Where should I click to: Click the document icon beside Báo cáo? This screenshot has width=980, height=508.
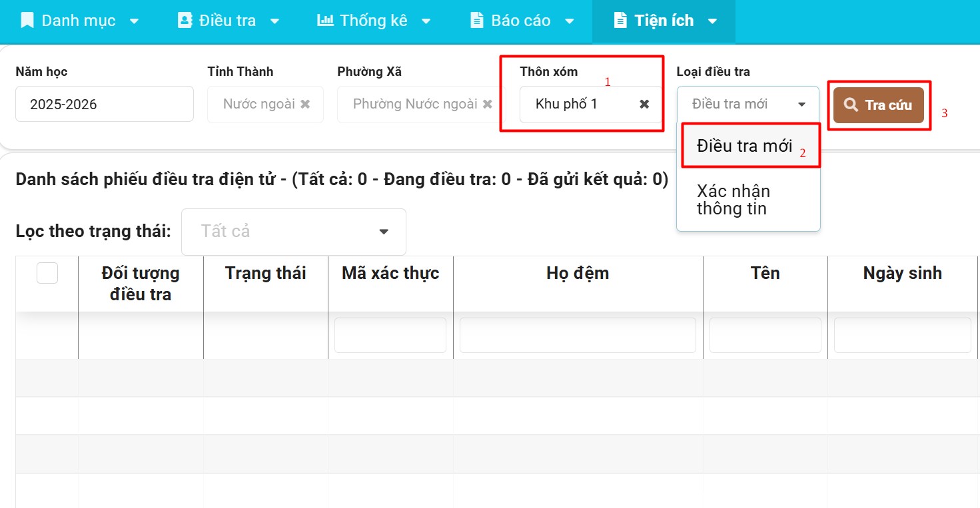476,21
